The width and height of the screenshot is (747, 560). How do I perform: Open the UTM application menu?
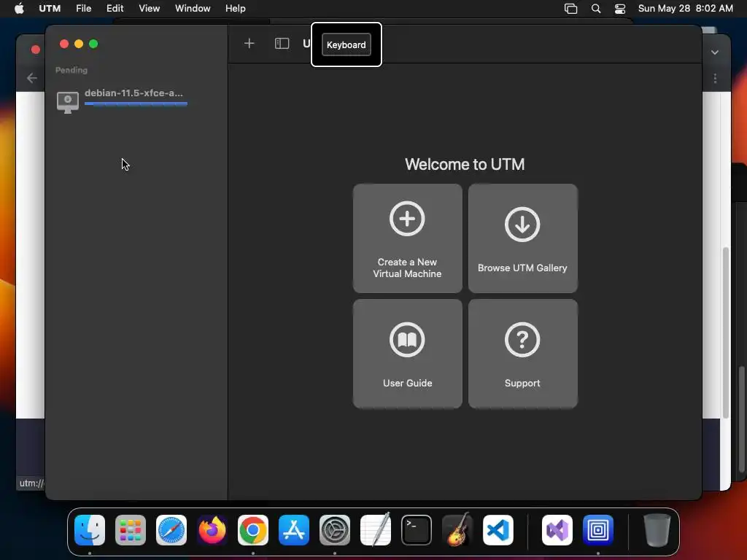pos(50,9)
